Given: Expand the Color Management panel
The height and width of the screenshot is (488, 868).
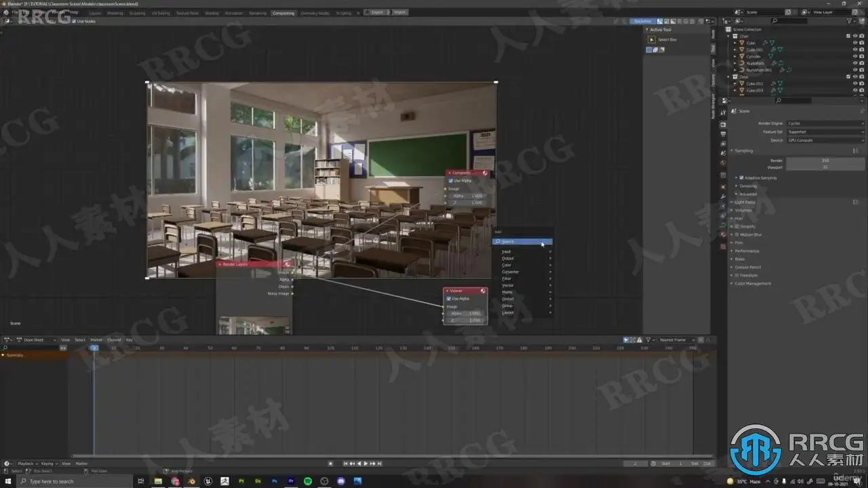Looking at the screenshot, I should coord(752,283).
